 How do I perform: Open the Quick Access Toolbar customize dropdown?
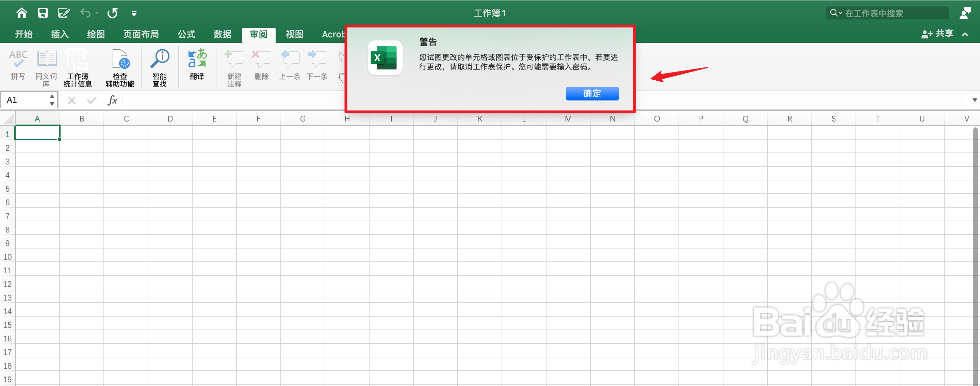point(134,14)
